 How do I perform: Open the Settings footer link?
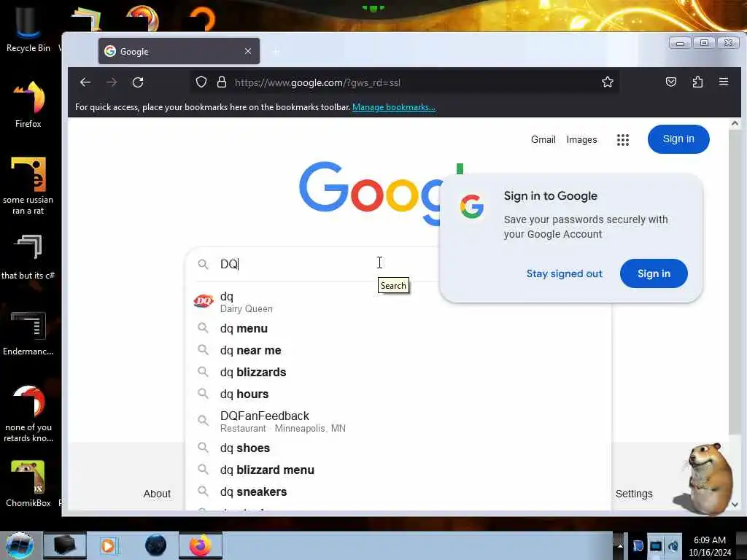(x=634, y=494)
